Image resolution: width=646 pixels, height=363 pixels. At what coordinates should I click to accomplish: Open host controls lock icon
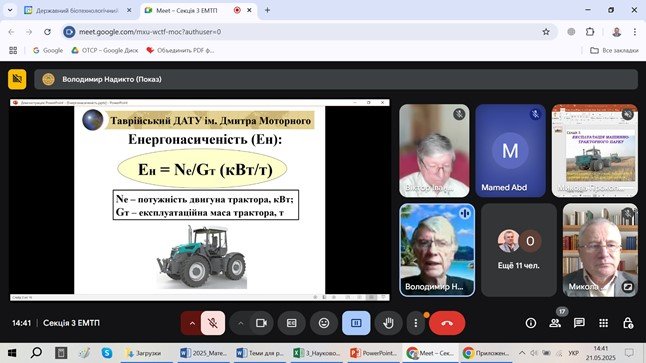[x=628, y=323]
